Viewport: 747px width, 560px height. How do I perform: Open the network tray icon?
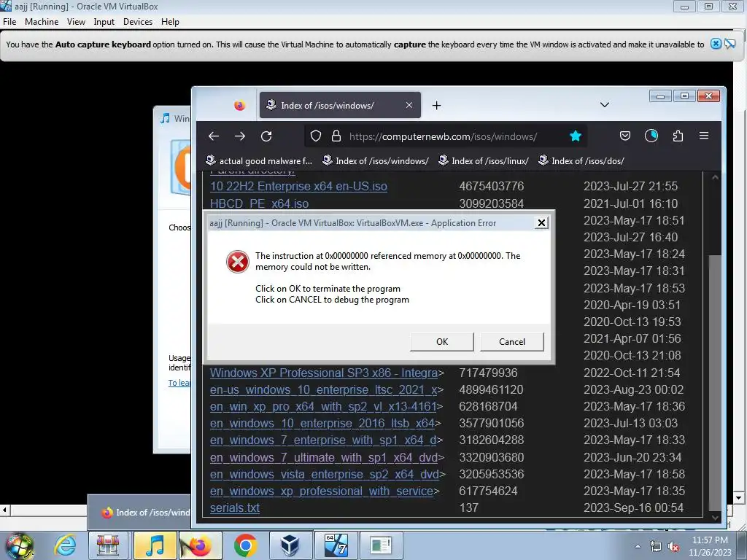click(656, 547)
